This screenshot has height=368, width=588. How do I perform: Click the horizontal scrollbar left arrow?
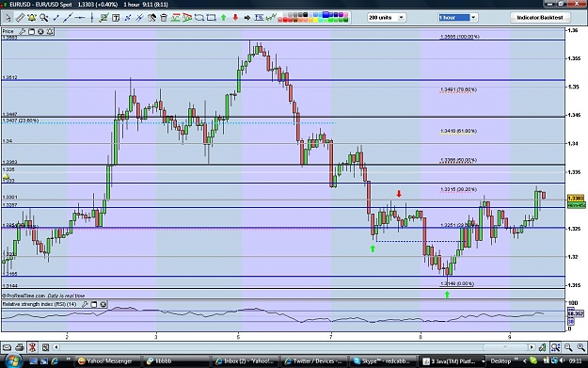(56, 347)
